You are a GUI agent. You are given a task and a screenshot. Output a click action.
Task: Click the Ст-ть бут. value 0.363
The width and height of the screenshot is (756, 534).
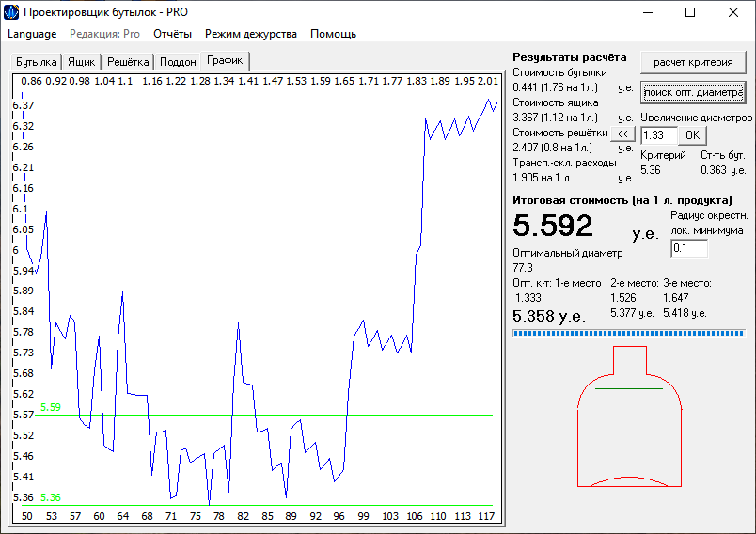coord(714,170)
